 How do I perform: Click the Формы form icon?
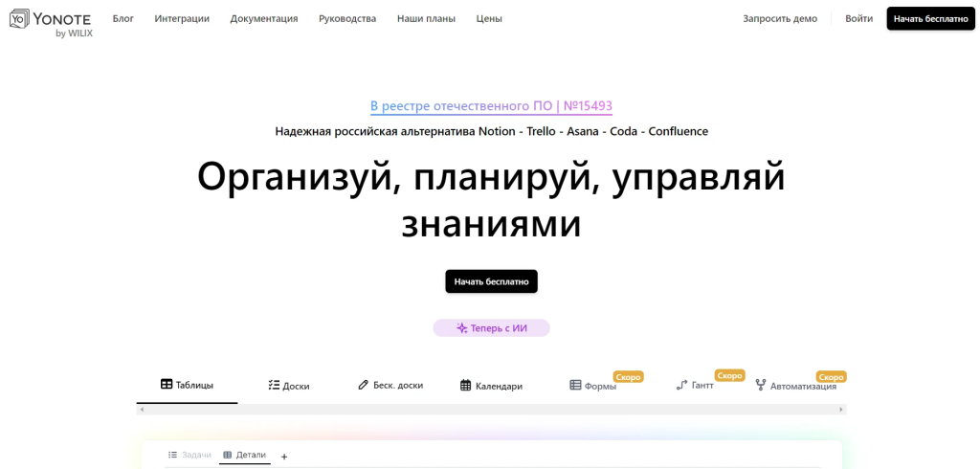[x=575, y=385]
